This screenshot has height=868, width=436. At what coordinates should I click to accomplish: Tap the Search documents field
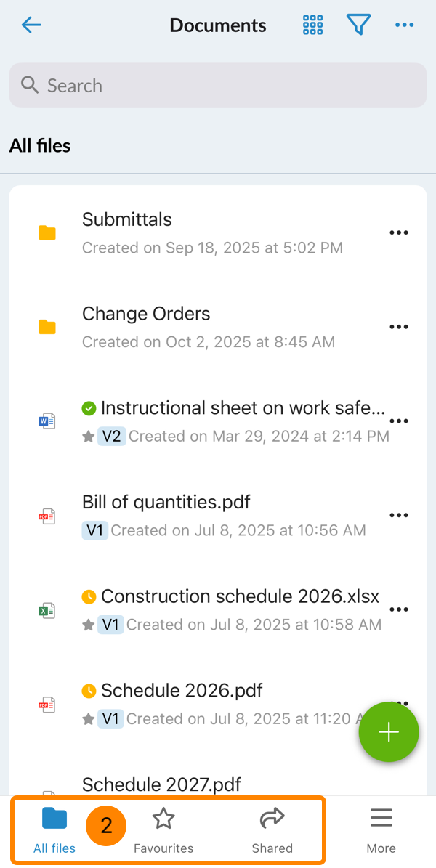(x=218, y=86)
